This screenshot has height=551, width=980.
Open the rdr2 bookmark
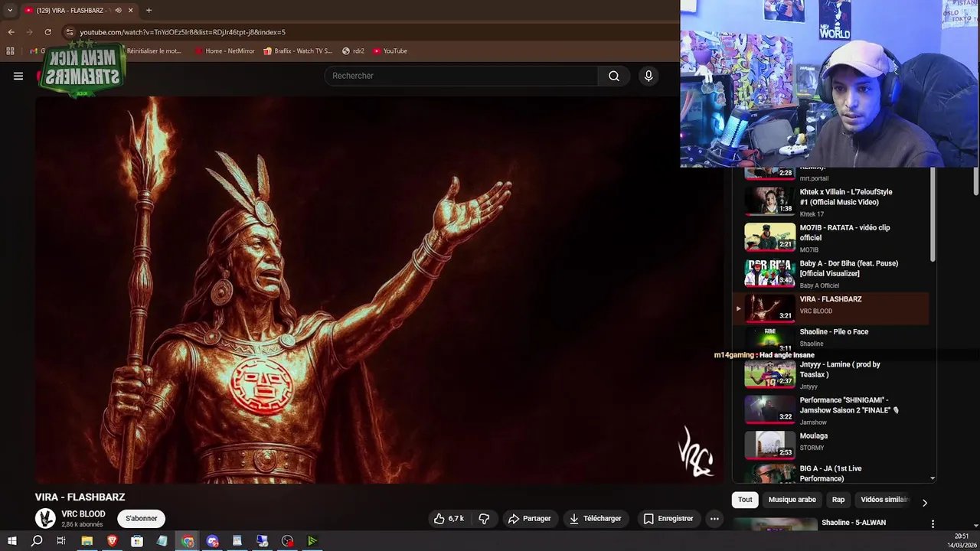353,51
